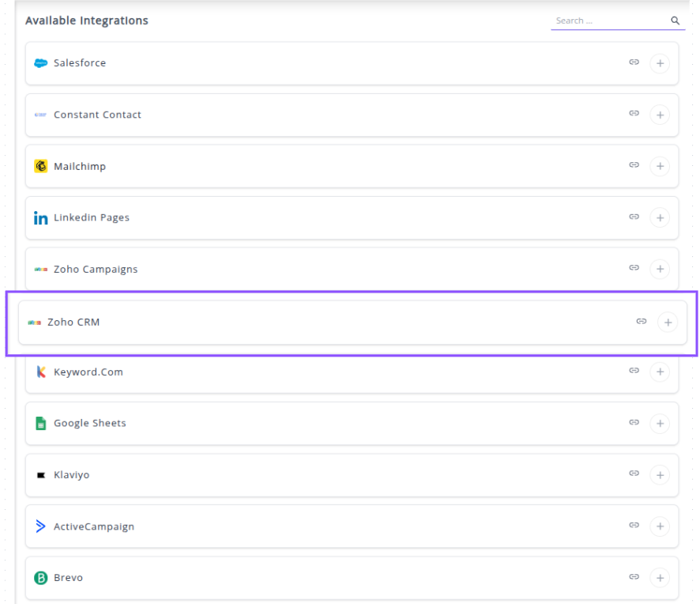Click the Brevo logo icon
Viewport: 700px width, 604px height.
[x=41, y=578]
